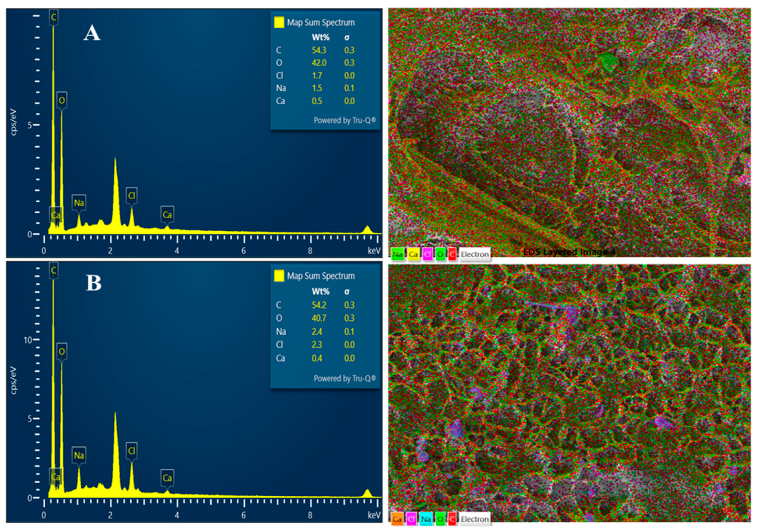Click the O value 40.7 in panel B table
This screenshot has height=532, width=757.
click(x=319, y=318)
